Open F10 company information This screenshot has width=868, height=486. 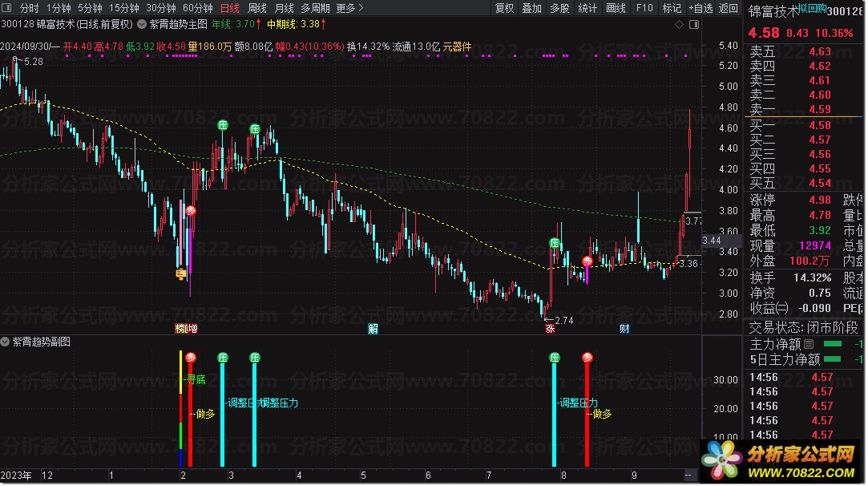pos(644,8)
